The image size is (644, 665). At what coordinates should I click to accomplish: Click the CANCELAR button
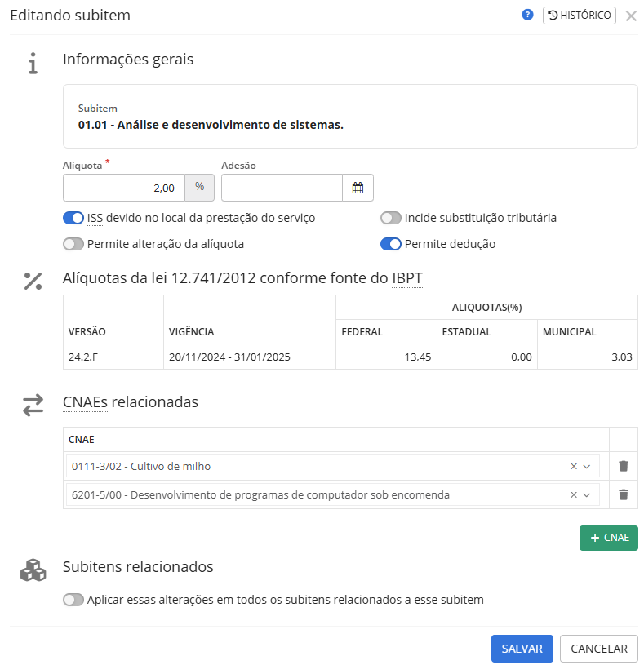(598, 649)
